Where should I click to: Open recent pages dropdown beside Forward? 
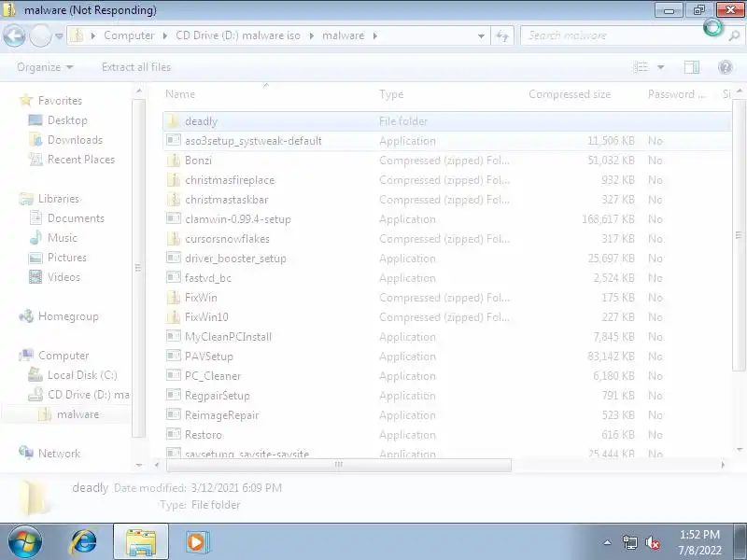click(x=59, y=36)
